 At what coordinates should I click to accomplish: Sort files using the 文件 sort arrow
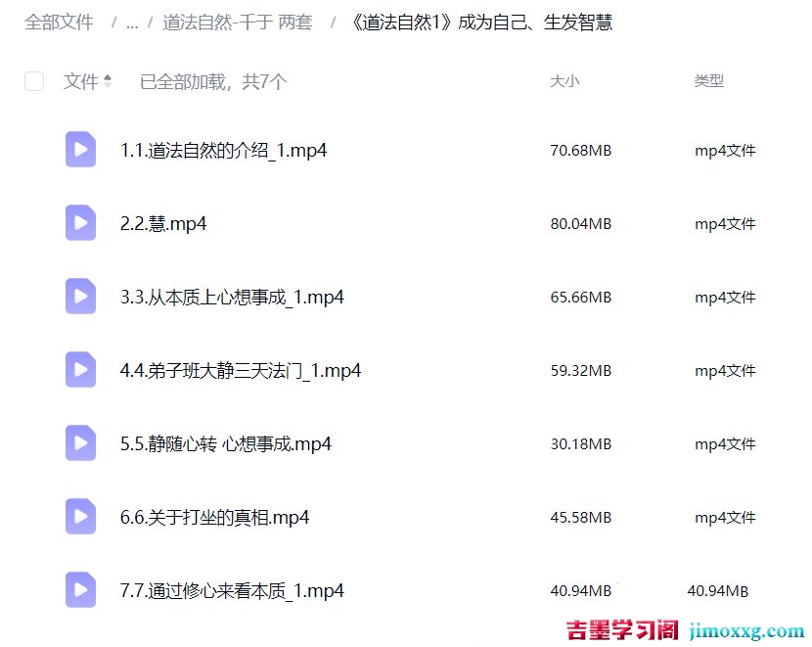pos(108,81)
